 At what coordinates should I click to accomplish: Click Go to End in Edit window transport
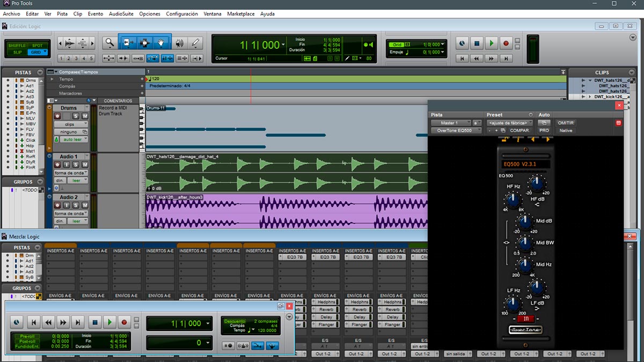point(506,58)
